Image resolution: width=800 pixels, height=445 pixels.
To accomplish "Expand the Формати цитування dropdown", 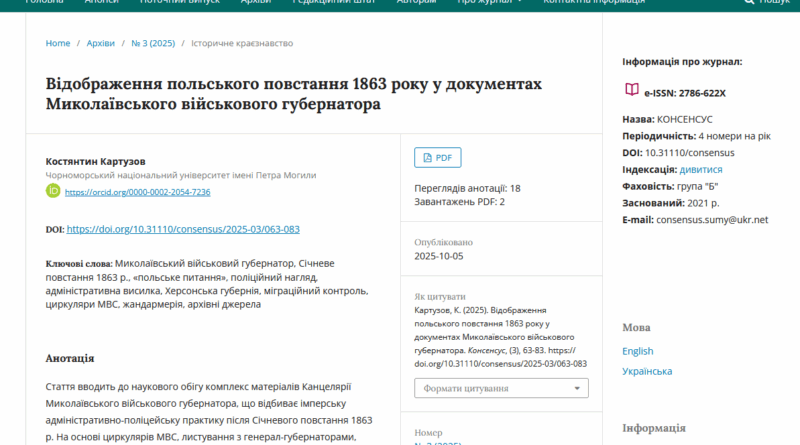I will [x=501, y=387].
